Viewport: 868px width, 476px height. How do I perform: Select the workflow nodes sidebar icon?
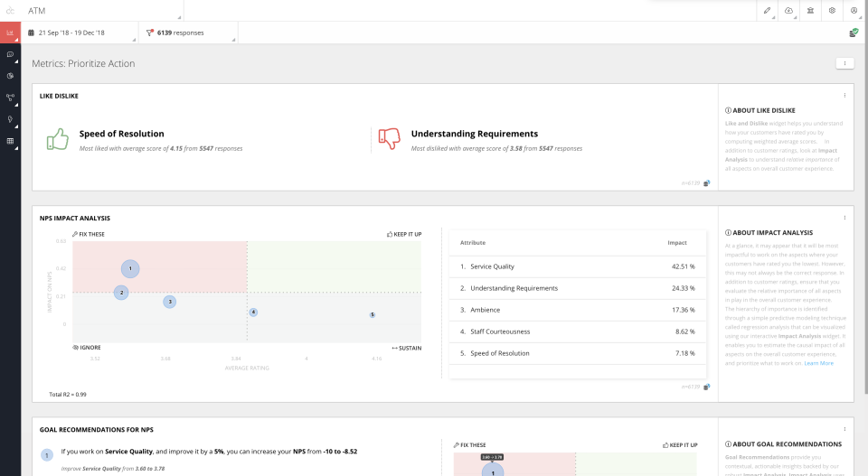[10, 98]
